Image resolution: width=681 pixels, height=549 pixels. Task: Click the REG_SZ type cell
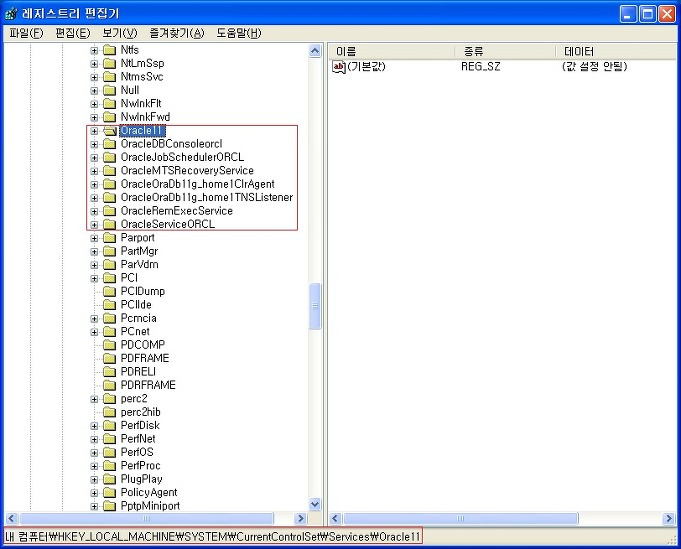[480, 67]
